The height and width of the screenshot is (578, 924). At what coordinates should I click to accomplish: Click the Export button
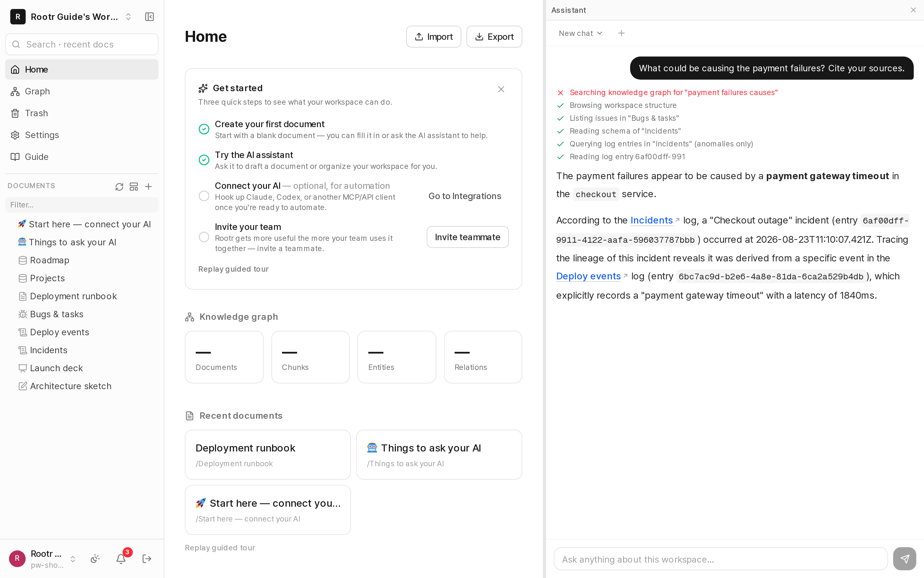[494, 37]
